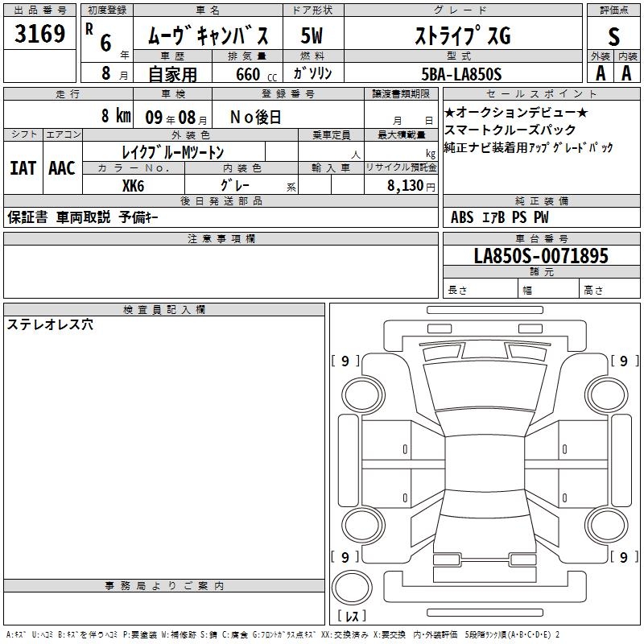Click the 評価点 header
The image size is (644, 644).
[613, 10]
